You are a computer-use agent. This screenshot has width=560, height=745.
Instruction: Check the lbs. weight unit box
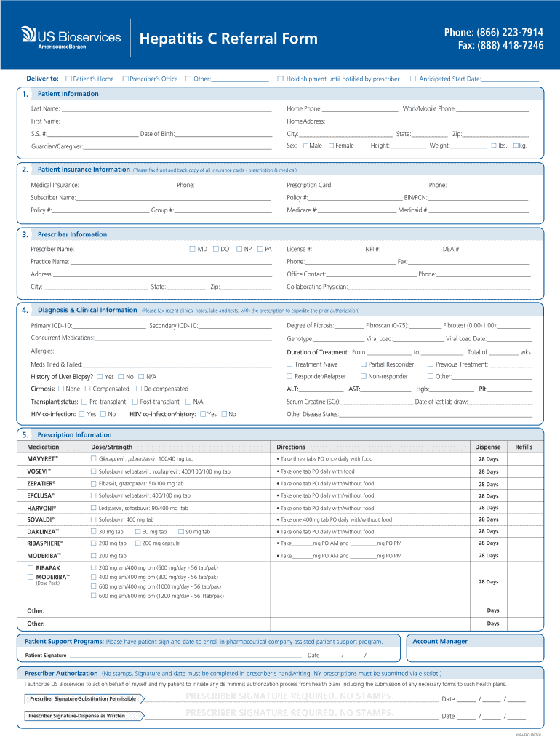tap(494, 146)
